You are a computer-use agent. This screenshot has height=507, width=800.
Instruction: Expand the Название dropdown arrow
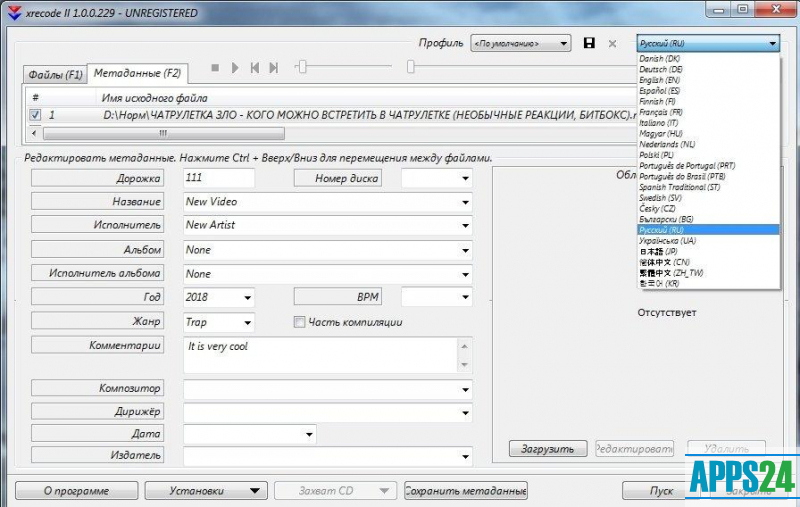pos(465,202)
